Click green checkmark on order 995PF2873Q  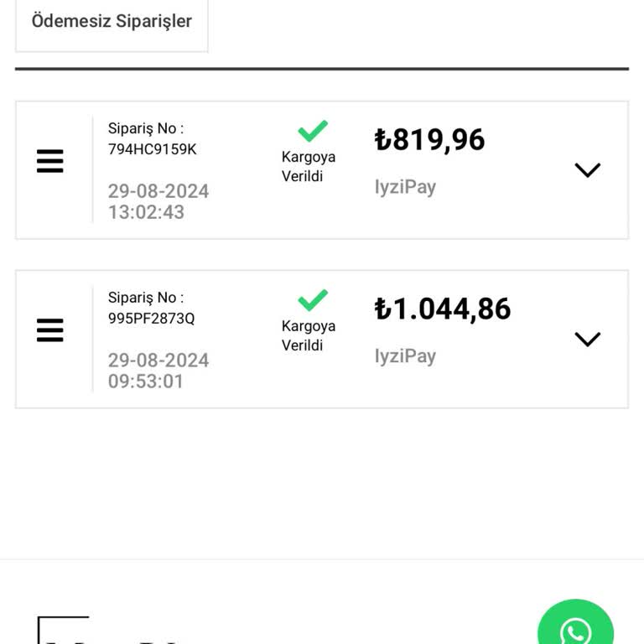[x=313, y=300]
